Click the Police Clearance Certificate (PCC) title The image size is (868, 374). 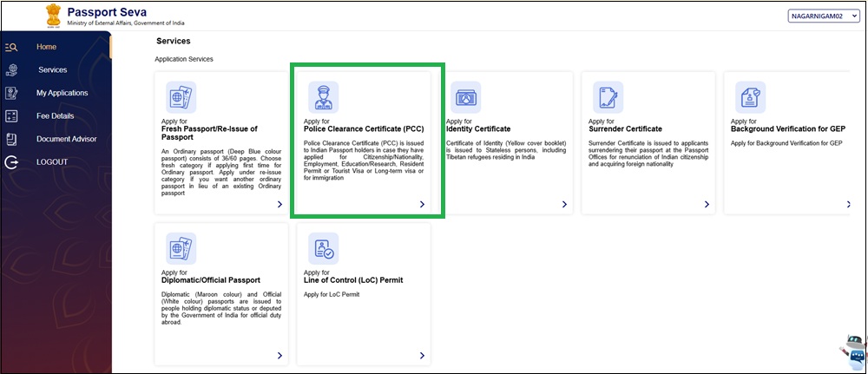364,129
